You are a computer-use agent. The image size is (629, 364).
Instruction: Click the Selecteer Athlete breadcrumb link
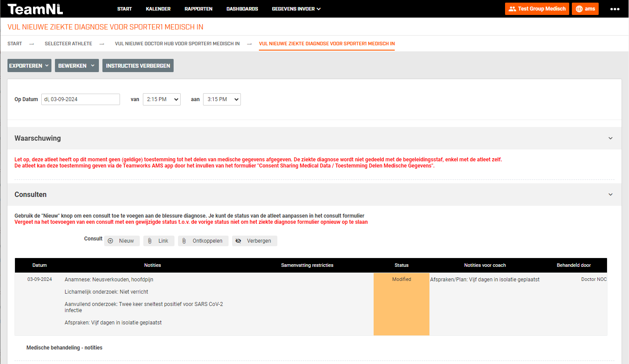point(68,44)
